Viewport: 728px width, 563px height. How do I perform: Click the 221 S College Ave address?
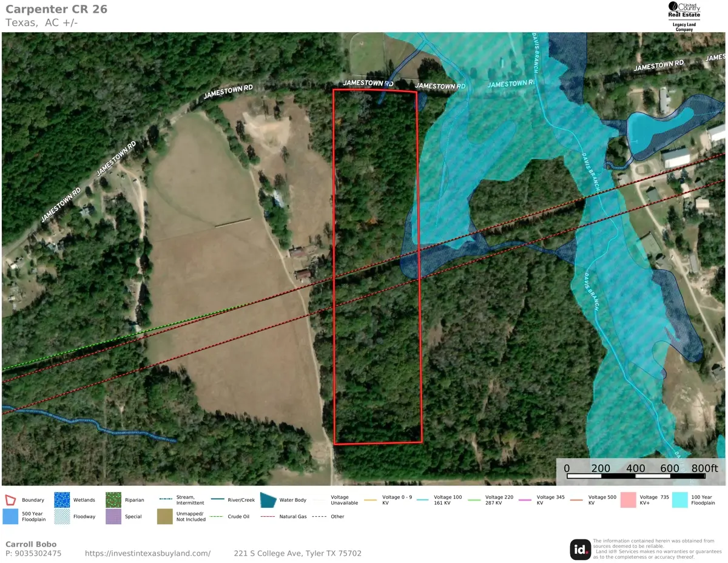(x=297, y=553)
